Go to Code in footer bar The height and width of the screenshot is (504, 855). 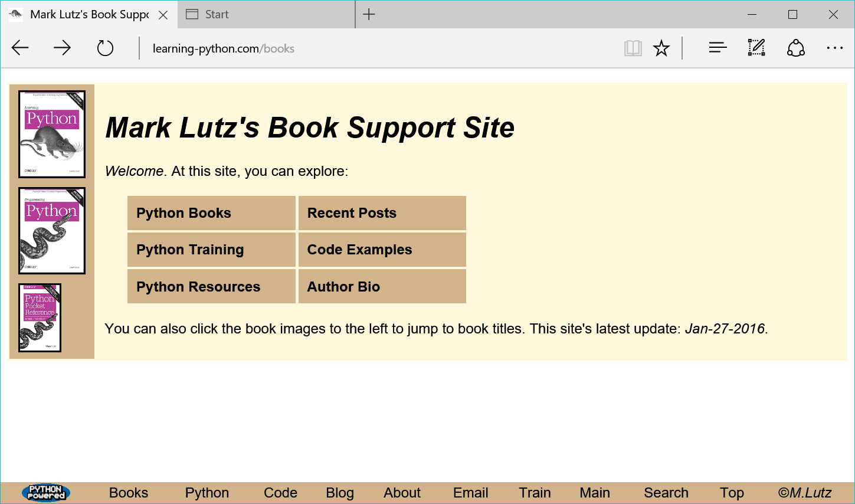(x=280, y=493)
